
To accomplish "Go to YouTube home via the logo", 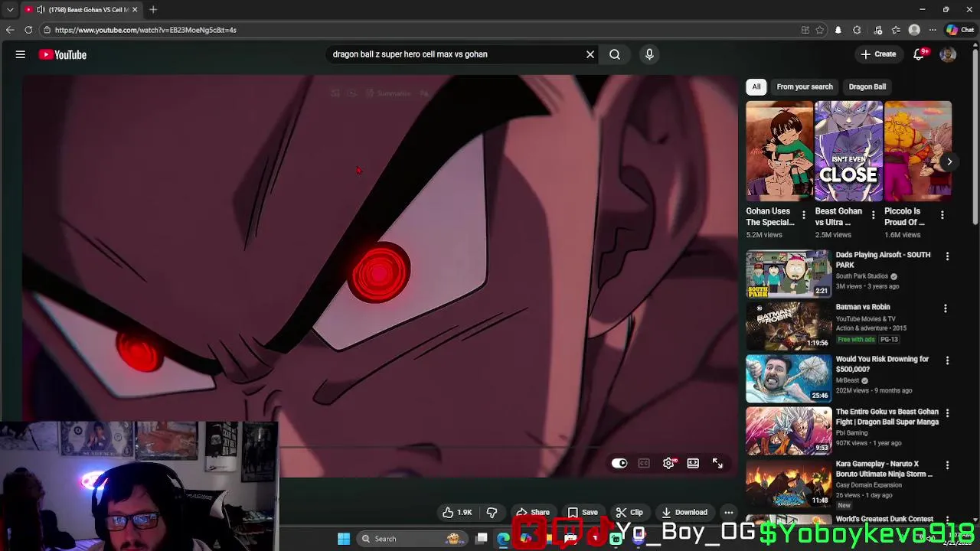I will click(x=63, y=54).
